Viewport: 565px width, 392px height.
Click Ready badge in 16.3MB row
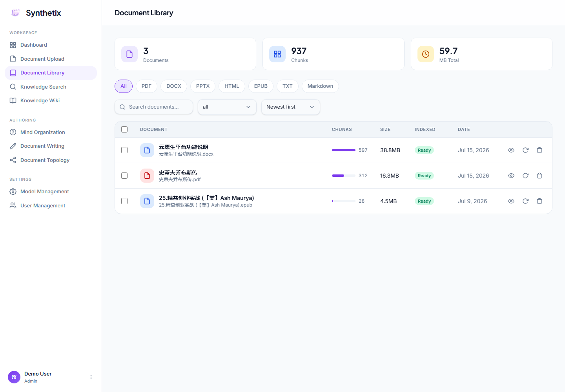[x=424, y=176]
